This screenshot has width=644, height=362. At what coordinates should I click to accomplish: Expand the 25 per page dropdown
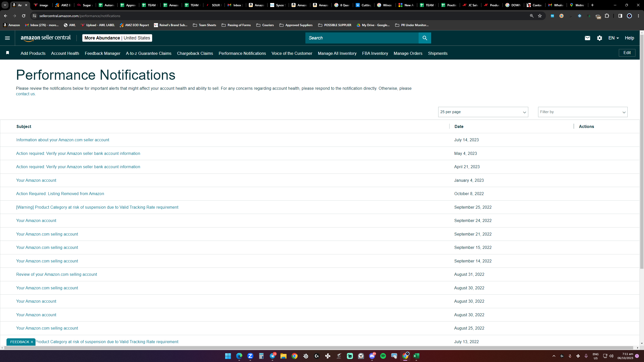tap(483, 112)
